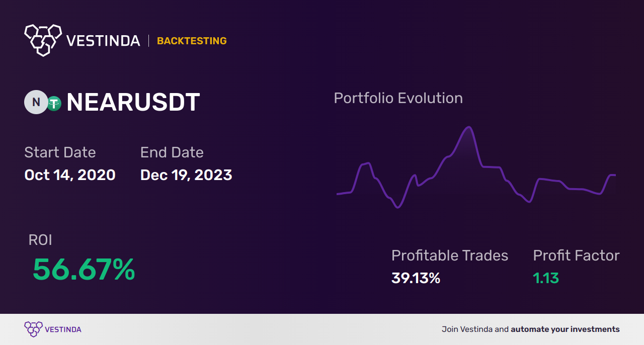Image resolution: width=644 pixels, height=345 pixels.
Task: Click the Join Vestinda footer text
Action: click(475, 329)
